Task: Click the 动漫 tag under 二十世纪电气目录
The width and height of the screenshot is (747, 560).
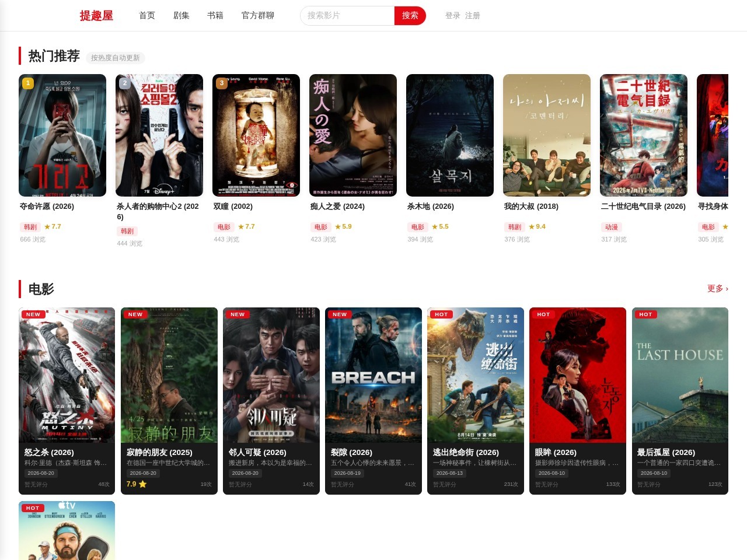Action: click(x=612, y=227)
